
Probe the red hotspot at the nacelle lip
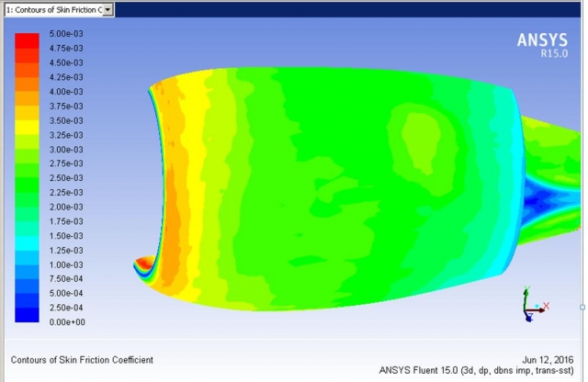pos(141,264)
